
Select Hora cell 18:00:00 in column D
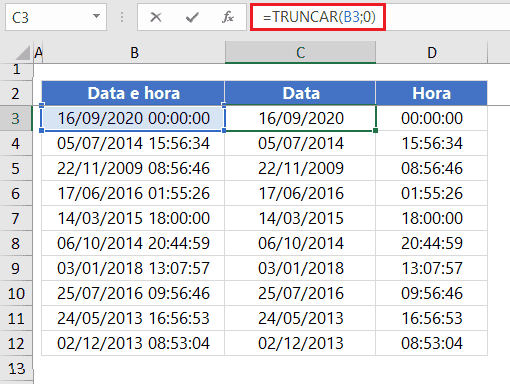432,218
